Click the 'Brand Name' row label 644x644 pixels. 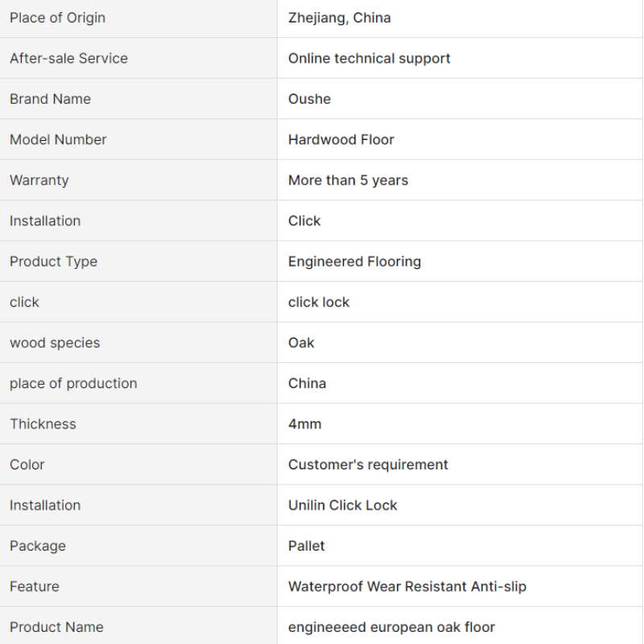50,99
